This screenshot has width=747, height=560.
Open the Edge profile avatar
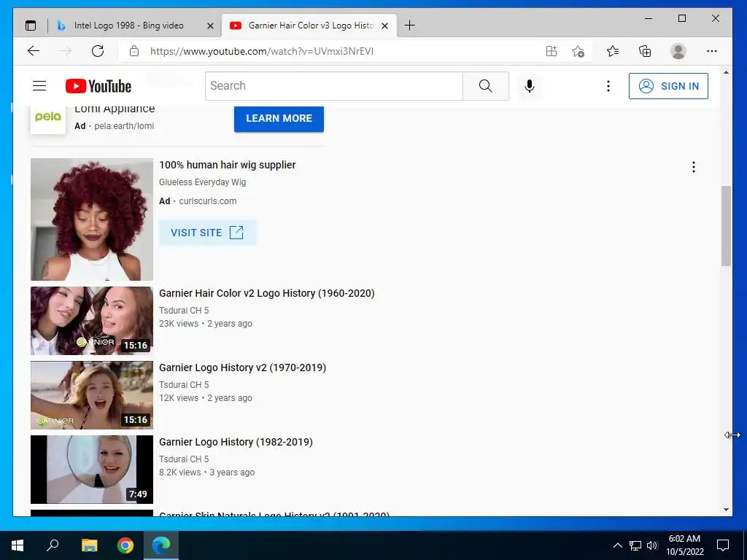(678, 51)
